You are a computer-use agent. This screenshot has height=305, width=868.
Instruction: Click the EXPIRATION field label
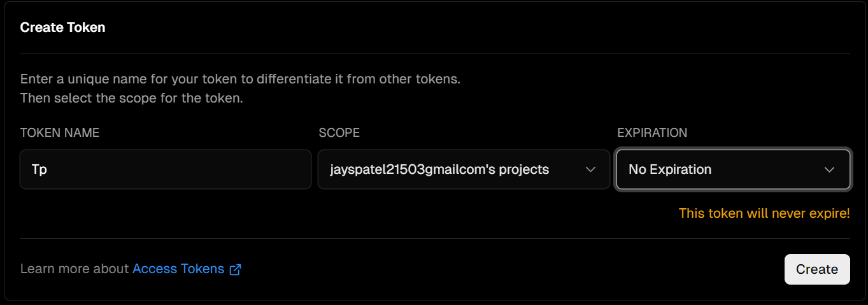click(x=652, y=133)
